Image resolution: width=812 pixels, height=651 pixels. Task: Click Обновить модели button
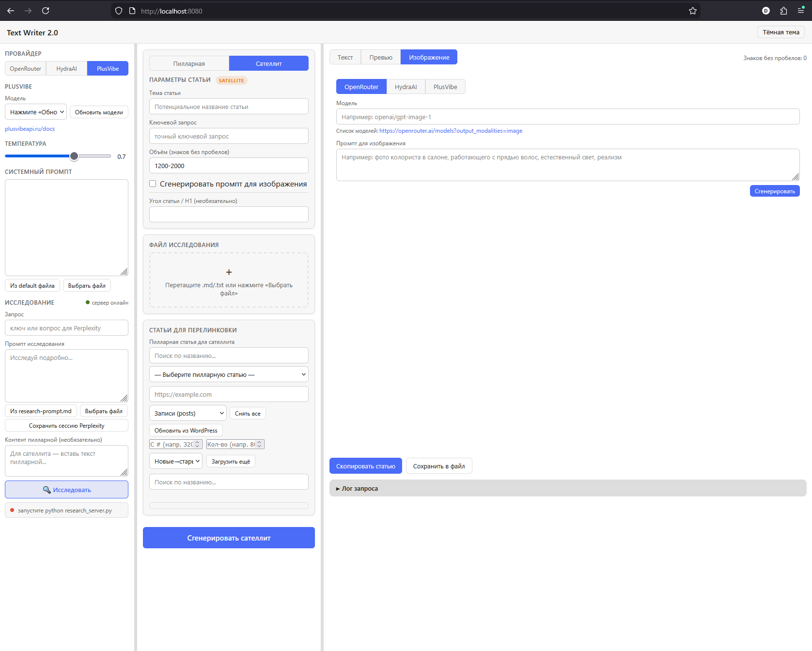(x=99, y=112)
